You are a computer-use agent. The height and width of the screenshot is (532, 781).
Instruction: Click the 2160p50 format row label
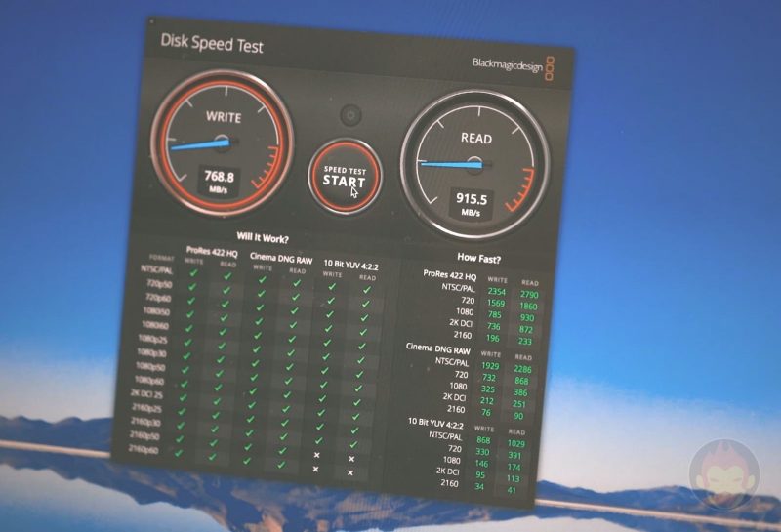pos(144,435)
